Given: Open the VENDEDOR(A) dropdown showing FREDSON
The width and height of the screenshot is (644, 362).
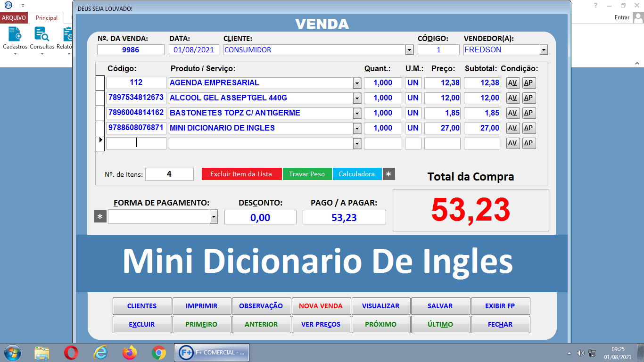Looking at the screenshot, I should (544, 49).
